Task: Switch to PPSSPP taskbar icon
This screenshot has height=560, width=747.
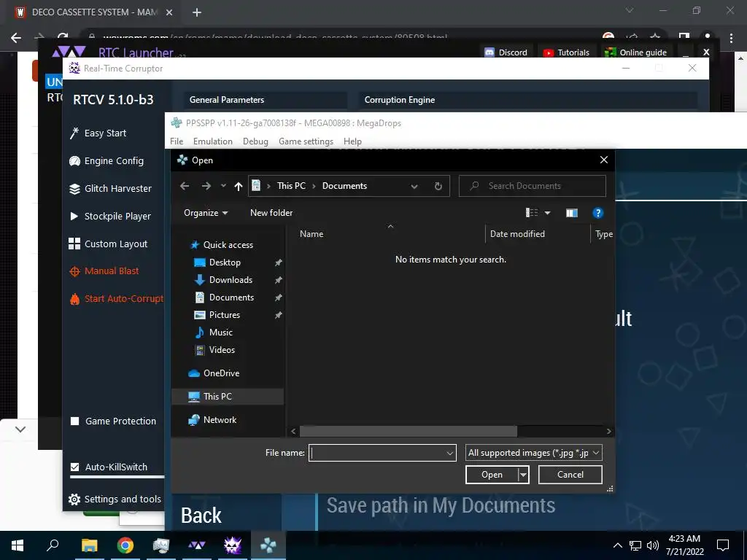Action: coord(268,545)
